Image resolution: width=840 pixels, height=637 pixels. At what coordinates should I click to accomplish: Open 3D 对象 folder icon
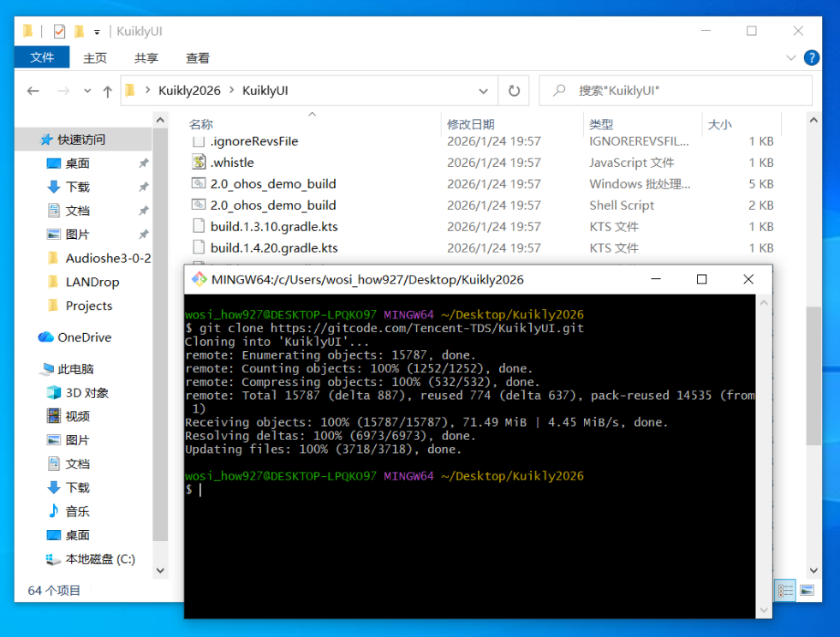54,393
